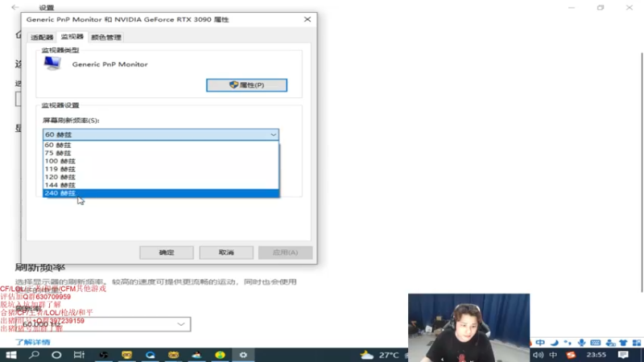Restore down the Settings window
This screenshot has width=644, height=362.
click(601, 7)
